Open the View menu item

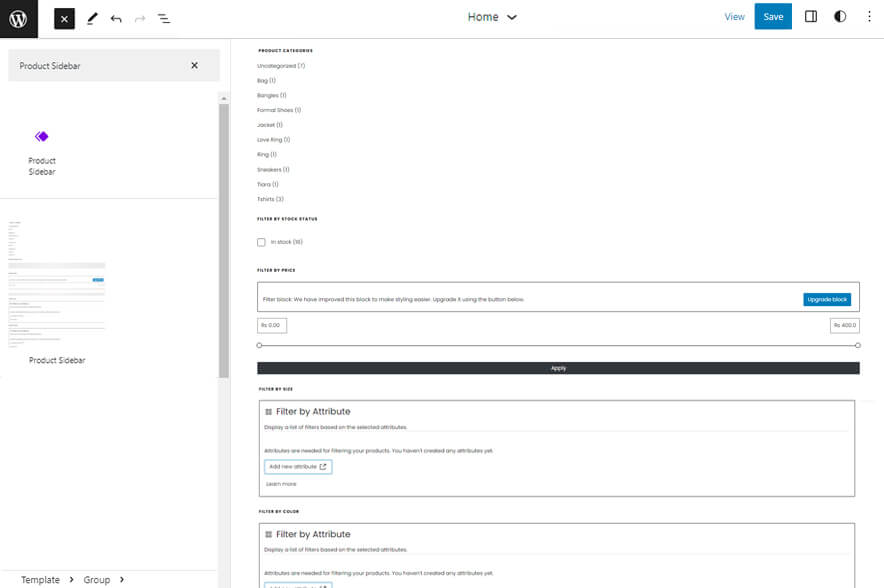coord(734,16)
